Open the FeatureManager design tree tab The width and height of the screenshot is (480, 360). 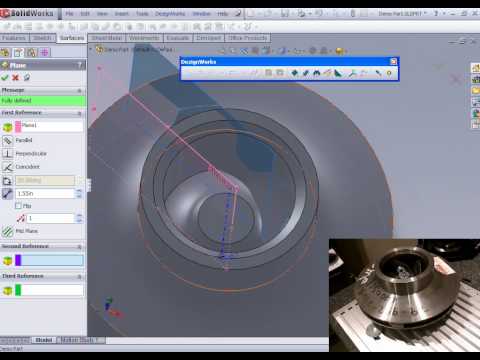(x=5, y=52)
